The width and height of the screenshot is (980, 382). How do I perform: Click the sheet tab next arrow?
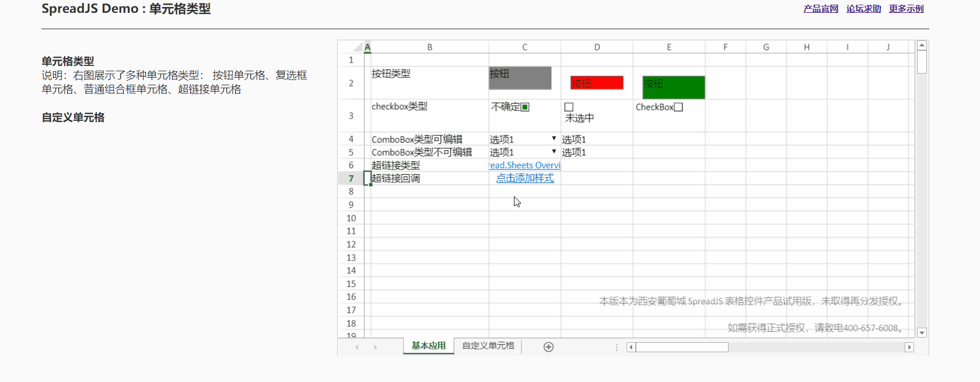point(375,347)
